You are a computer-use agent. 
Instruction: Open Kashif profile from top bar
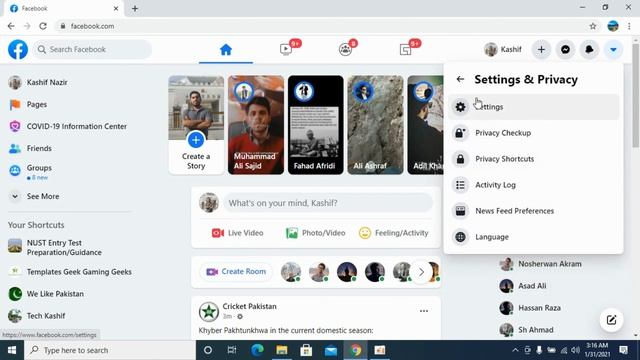pos(503,49)
